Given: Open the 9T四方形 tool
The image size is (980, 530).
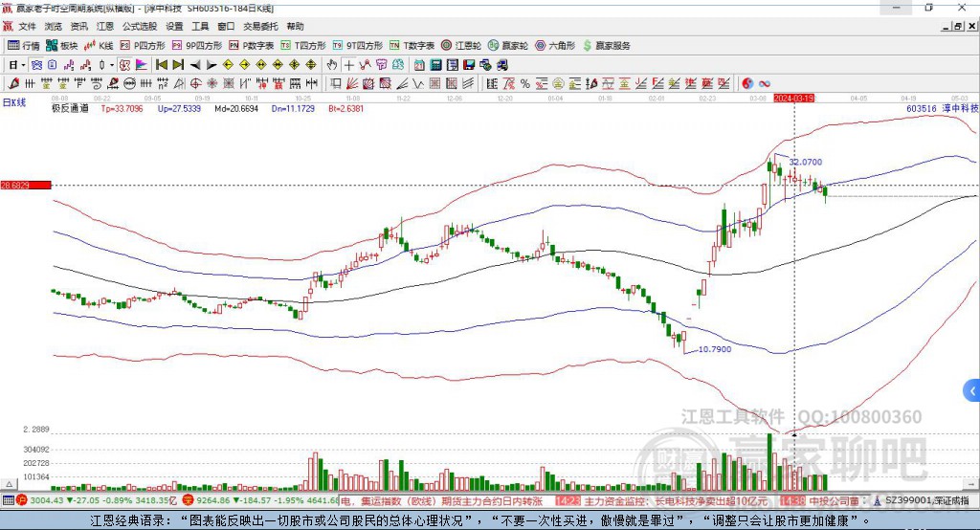Looking at the screenshot, I should pos(358,46).
